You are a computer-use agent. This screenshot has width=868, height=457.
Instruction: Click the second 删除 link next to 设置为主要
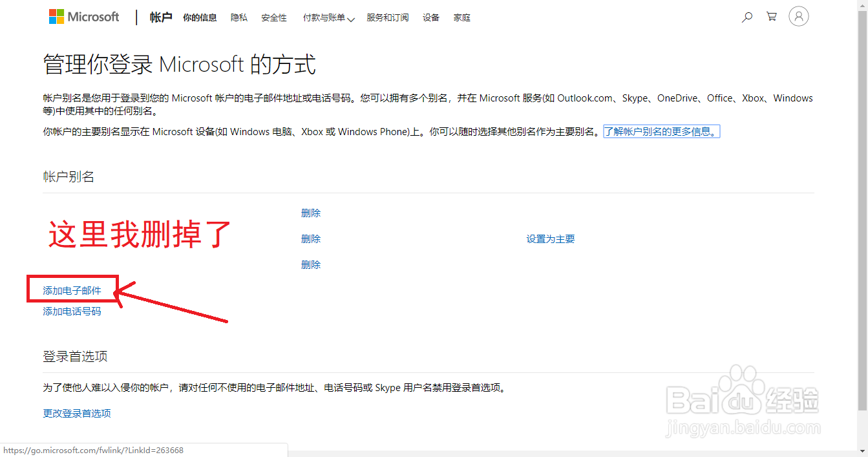pyautogui.click(x=311, y=239)
